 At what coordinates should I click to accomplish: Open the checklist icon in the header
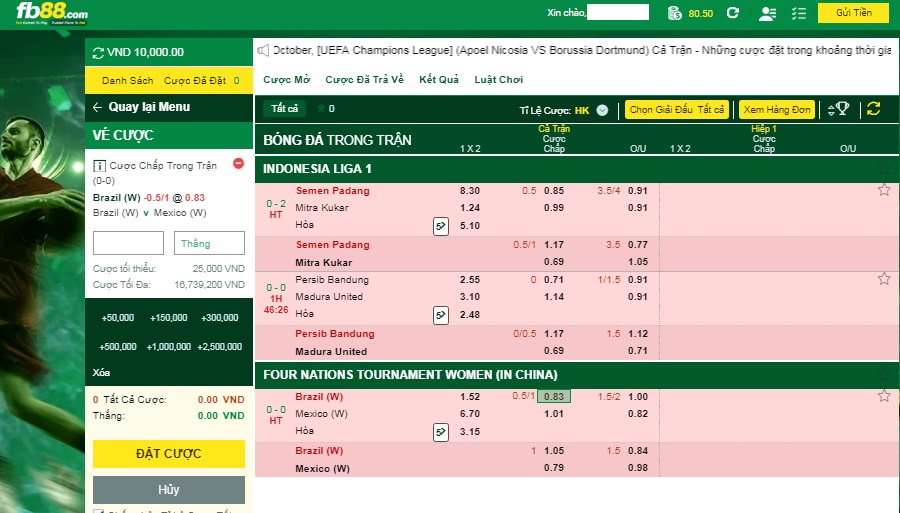coord(797,13)
